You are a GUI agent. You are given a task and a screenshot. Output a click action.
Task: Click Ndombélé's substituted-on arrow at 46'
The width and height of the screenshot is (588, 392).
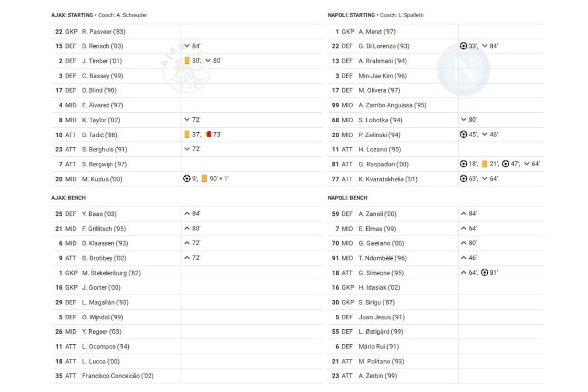coord(464,258)
